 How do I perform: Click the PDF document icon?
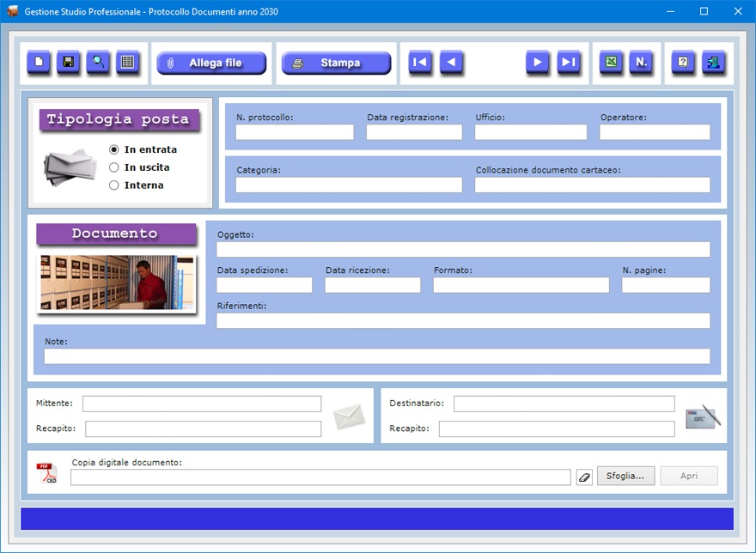click(x=46, y=473)
